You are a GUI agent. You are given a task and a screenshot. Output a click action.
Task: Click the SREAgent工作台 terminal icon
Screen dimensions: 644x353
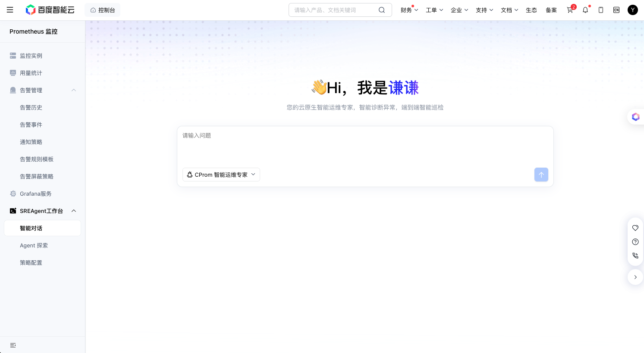coord(13,211)
